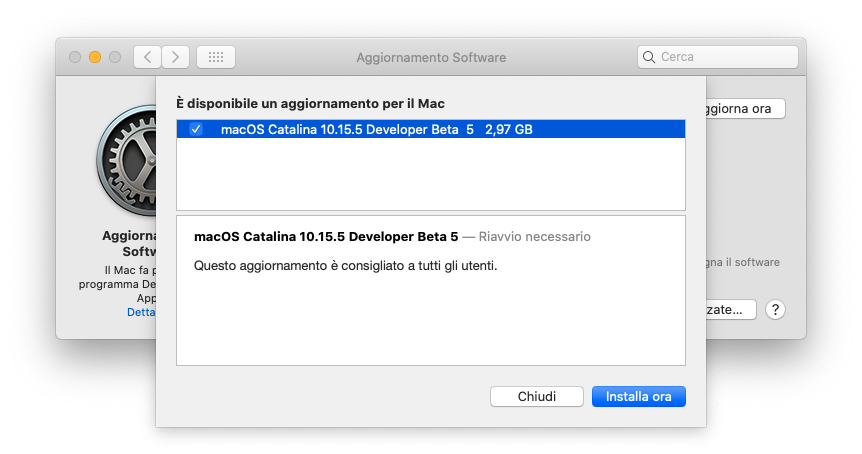Screen dimensions: 862x454
Task: Click the Installa ora button
Action: [x=639, y=396]
